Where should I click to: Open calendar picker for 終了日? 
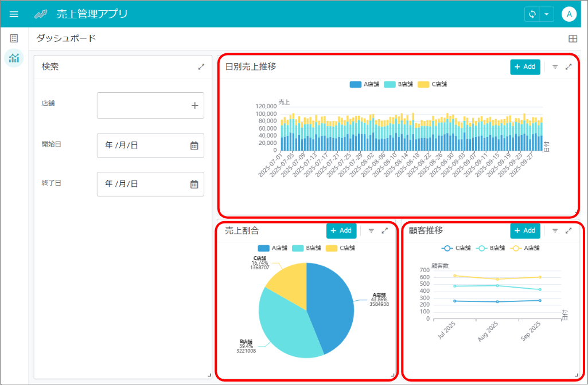pyautogui.click(x=194, y=184)
